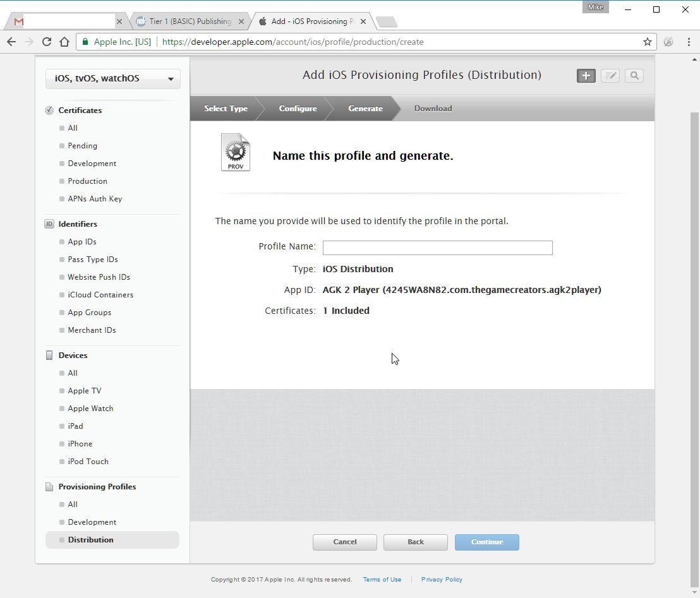Click the Download step
The image size is (700, 598).
click(433, 109)
